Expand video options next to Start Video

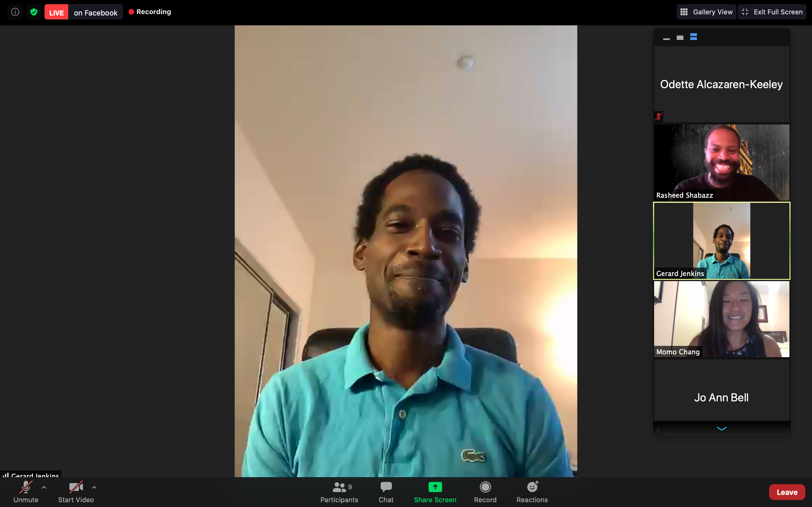[94, 487]
